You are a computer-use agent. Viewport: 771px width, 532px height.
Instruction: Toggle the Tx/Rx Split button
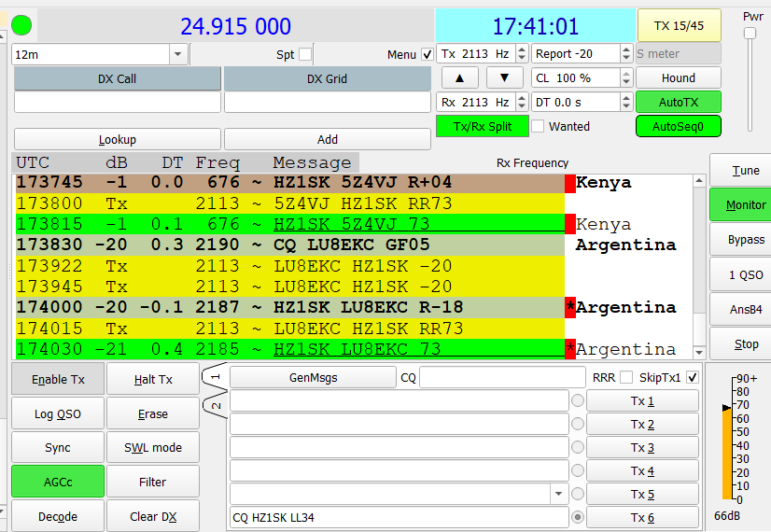pos(483,126)
